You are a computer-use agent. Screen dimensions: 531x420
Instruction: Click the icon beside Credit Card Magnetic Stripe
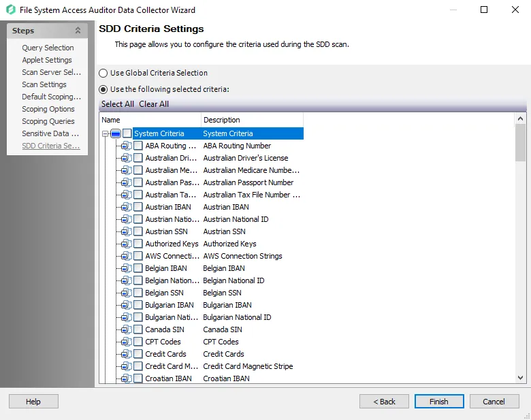coord(127,366)
